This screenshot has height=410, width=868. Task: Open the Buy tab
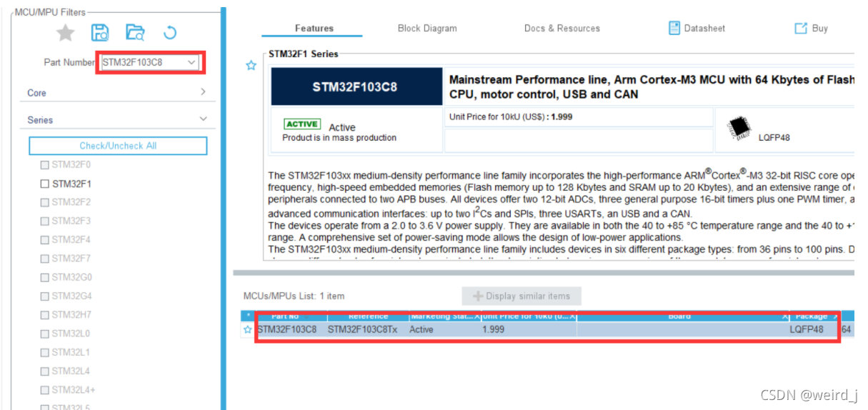coord(812,29)
